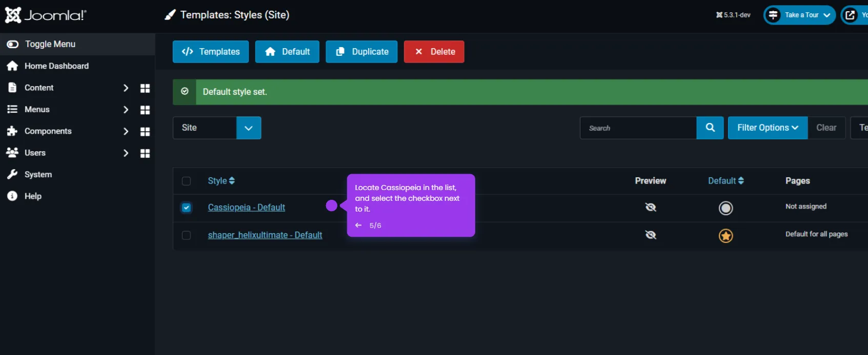
Task: Click Not assigned pages text
Action: click(806, 206)
